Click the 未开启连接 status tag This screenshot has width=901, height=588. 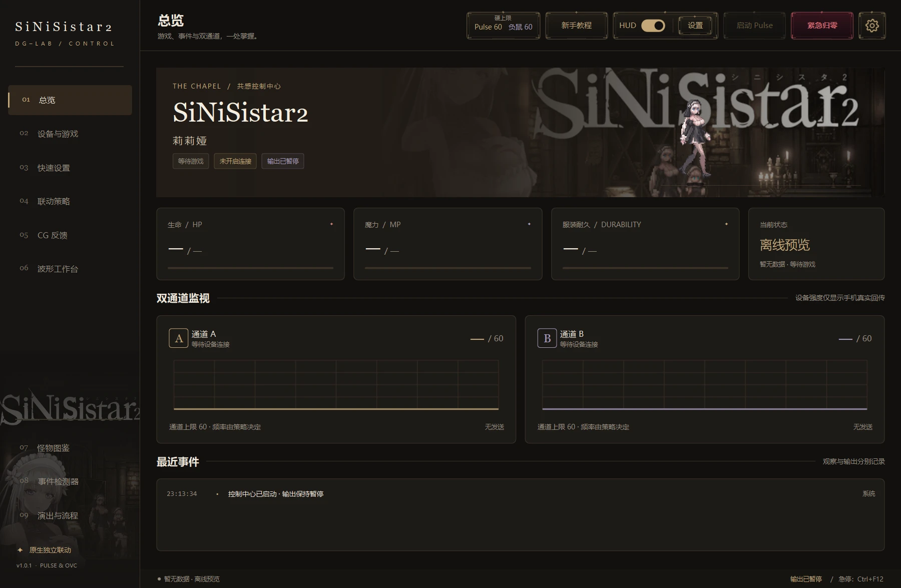point(235,161)
